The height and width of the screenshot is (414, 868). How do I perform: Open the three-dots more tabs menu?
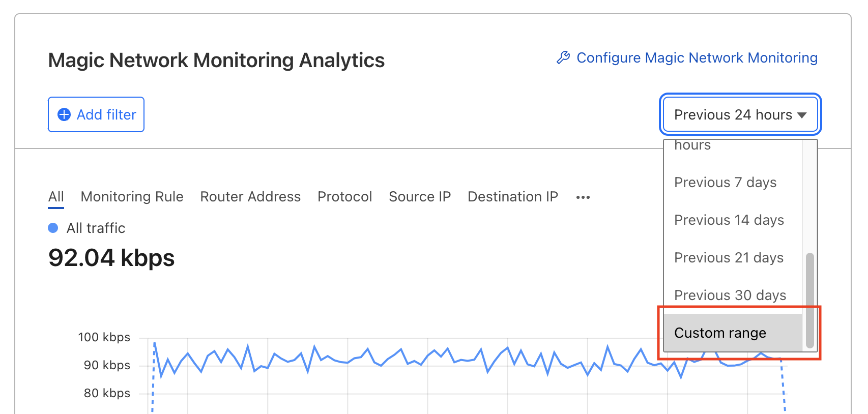583,197
